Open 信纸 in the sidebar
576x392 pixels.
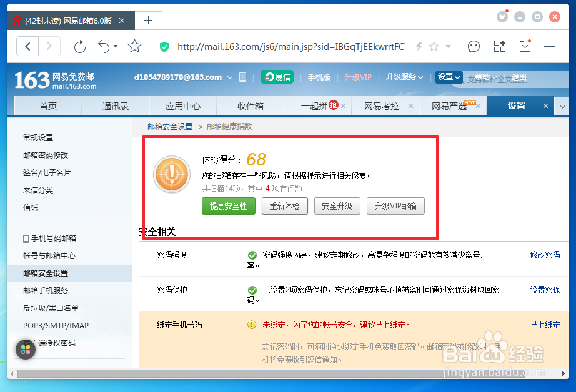coord(31,207)
